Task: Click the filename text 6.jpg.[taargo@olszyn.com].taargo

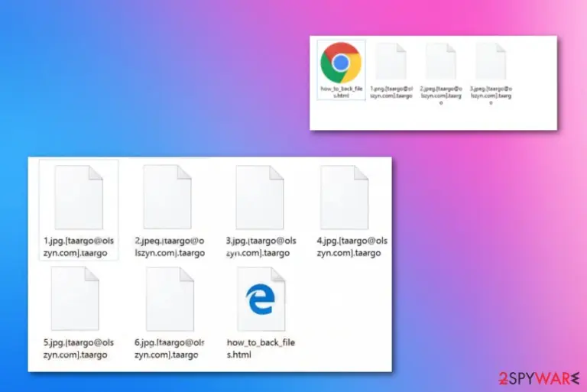Action: click(170, 348)
